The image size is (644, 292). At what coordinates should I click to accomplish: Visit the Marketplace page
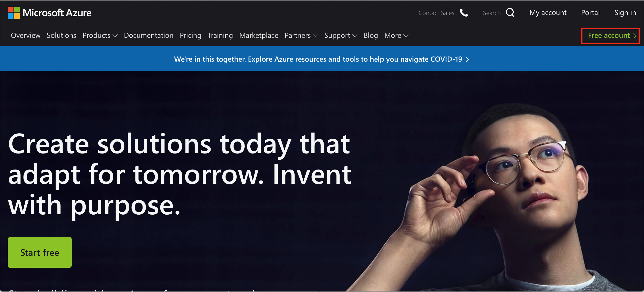tap(259, 35)
